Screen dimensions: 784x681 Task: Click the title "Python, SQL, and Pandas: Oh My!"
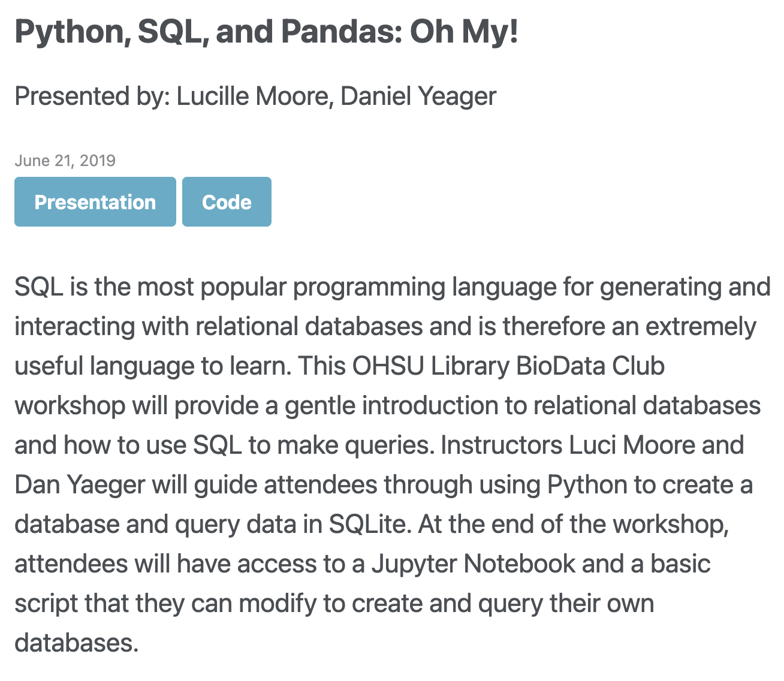point(266,32)
